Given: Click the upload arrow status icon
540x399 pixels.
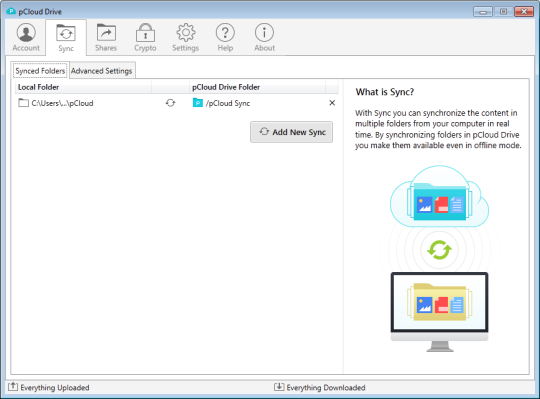Looking at the screenshot, I should coord(13,387).
